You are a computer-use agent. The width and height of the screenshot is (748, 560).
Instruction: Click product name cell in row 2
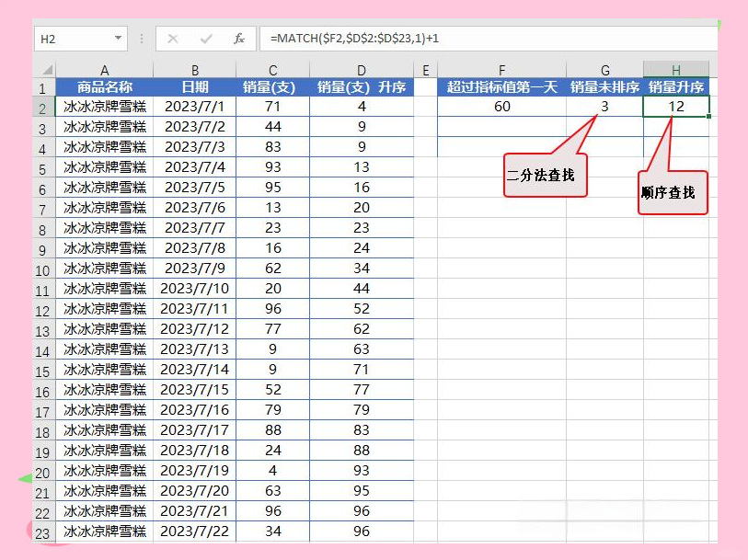point(105,107)
